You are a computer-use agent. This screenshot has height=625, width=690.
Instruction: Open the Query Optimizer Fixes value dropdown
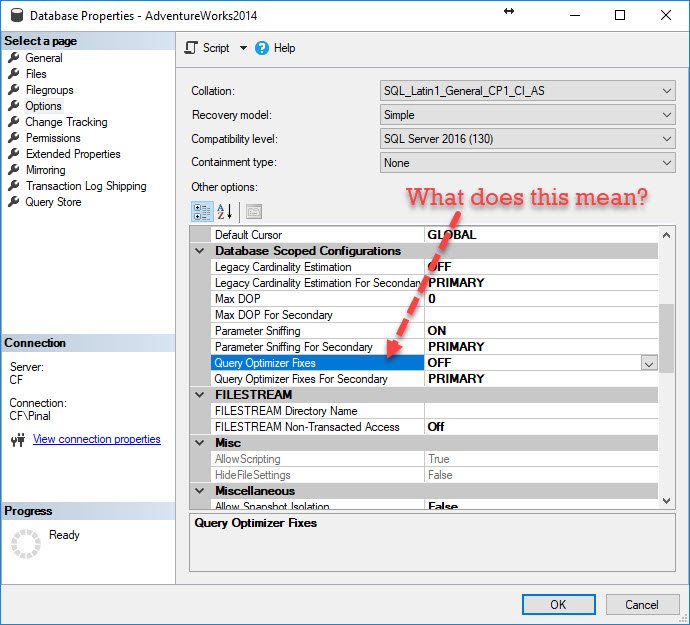click(649, 363)
